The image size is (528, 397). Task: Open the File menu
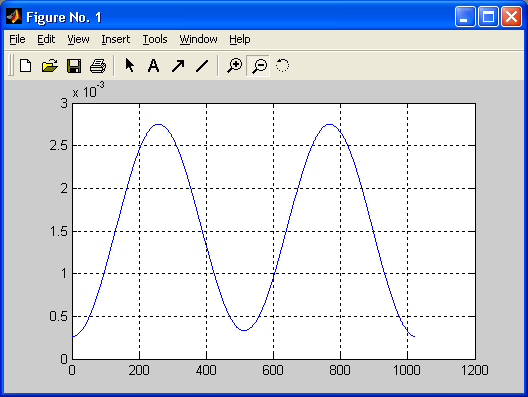pos(17,39)
